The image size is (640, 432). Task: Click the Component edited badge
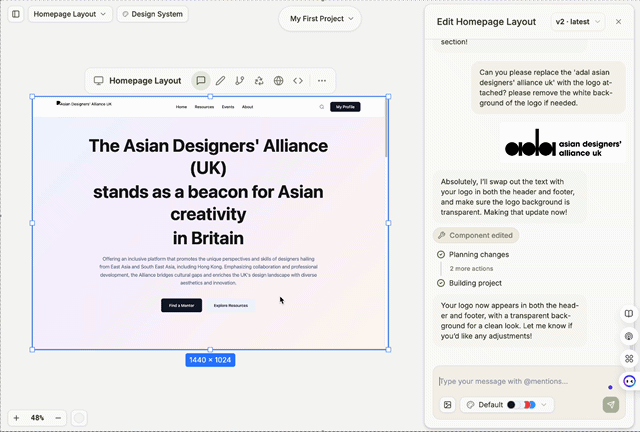pos(476,235)
